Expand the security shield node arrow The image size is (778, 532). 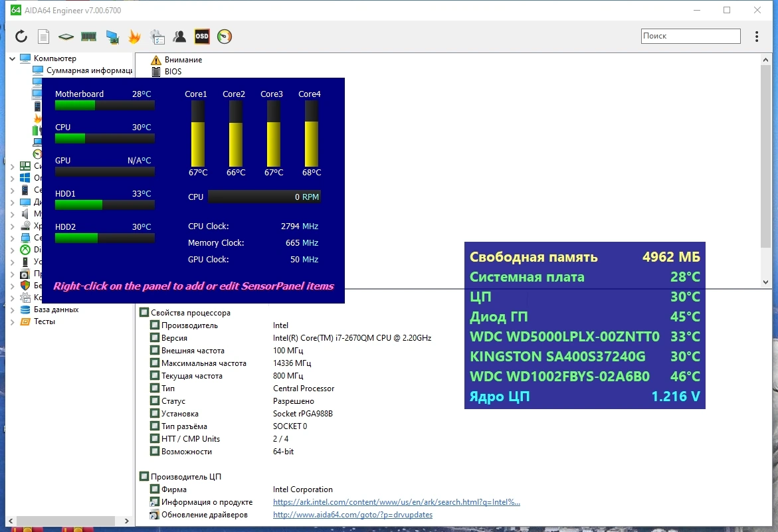pyautogui.click(x=13, y=286)
